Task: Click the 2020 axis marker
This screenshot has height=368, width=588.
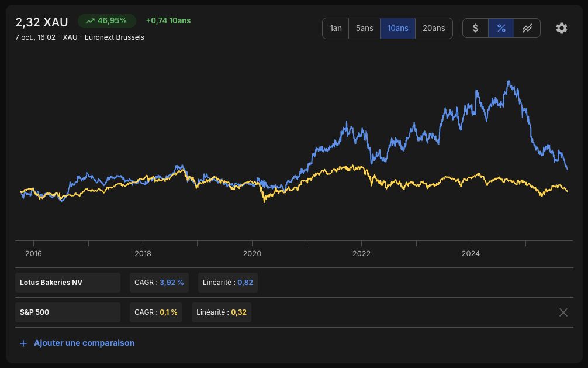Action: coord(252,253)
